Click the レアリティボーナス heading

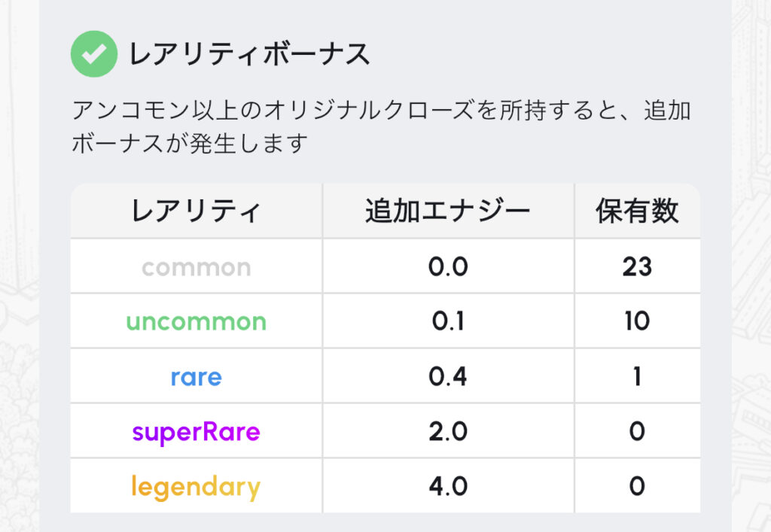[250, 55]
